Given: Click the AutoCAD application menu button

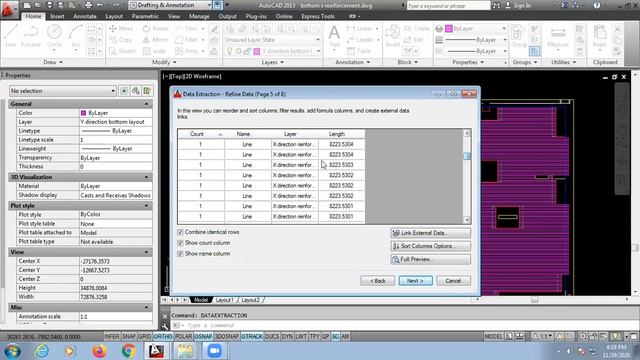Looking at the screenshot, I should pos(8,8).
